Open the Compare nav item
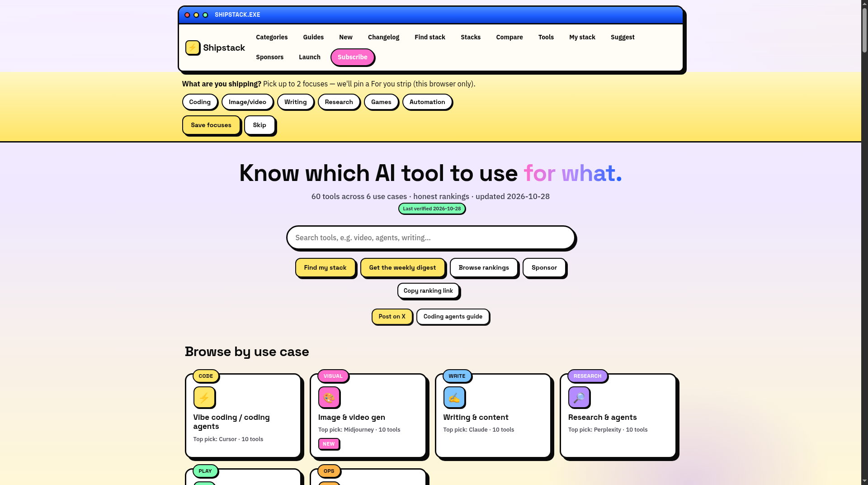This screenshot has width=868, height=485. (509, 37)
